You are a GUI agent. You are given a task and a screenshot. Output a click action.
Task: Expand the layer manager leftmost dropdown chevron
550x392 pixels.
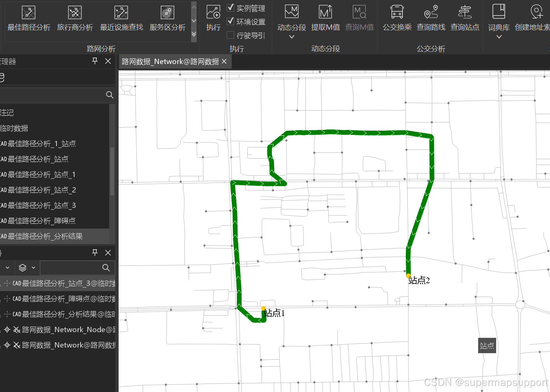(8, 268)
